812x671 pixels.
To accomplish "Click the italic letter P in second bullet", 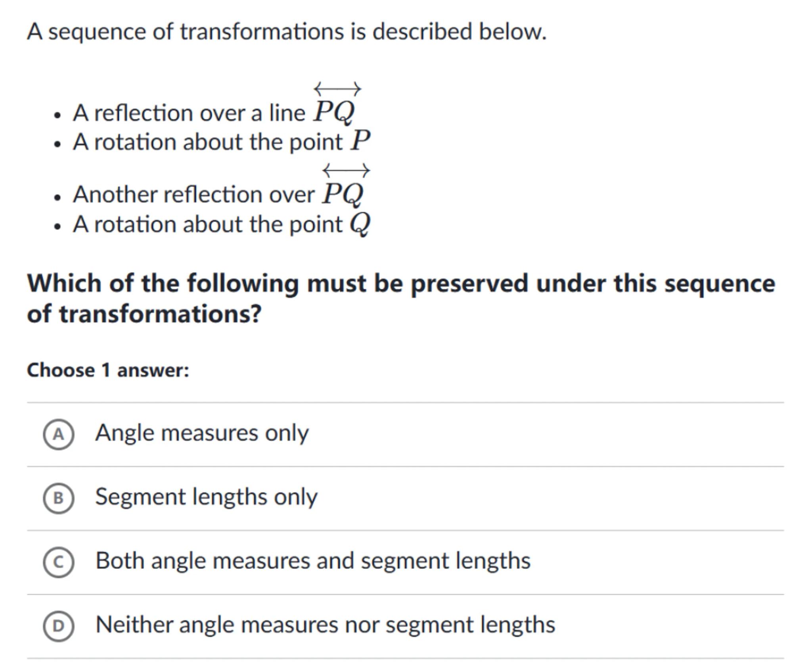I will click(x=360, y=141).
